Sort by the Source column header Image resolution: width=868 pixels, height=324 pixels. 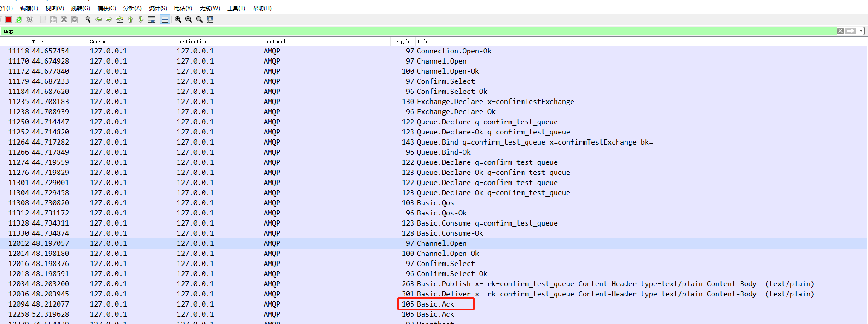131,41
